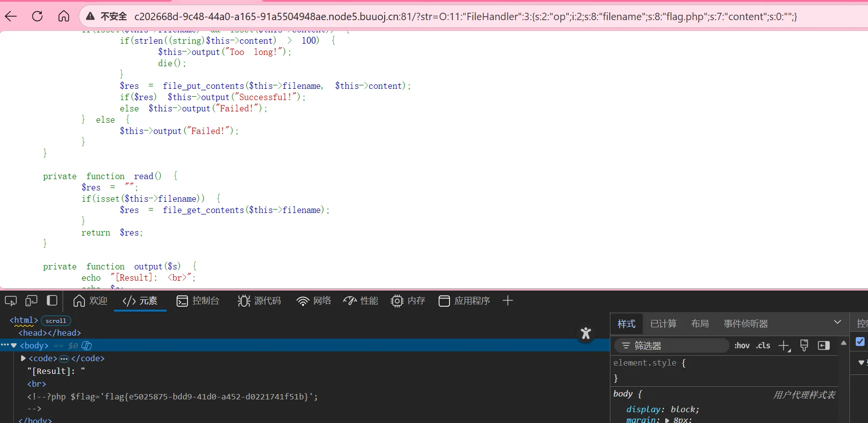Image resolution: width=868 pixels, height=423 pixels.
Task: Uncheck the blue checkbox in right pane
Action: pyautogui.click(x=860, y=342)
